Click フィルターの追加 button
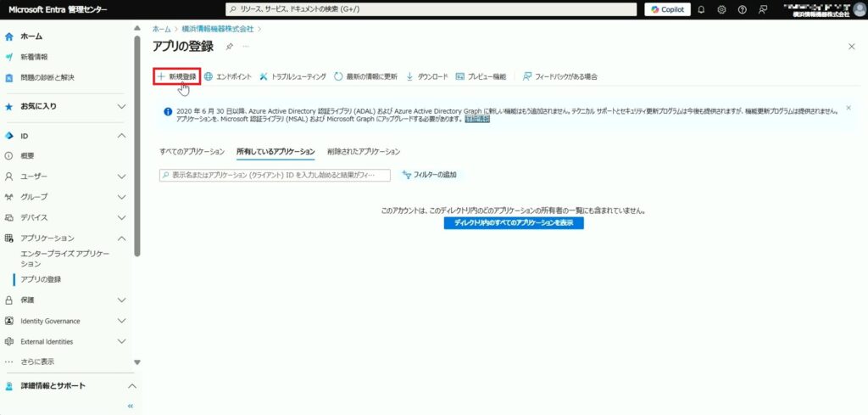 coord(430,175)
